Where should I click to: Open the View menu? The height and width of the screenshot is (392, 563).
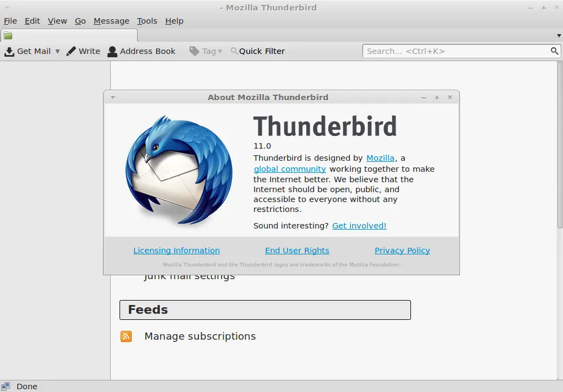(x=57, y=21)
